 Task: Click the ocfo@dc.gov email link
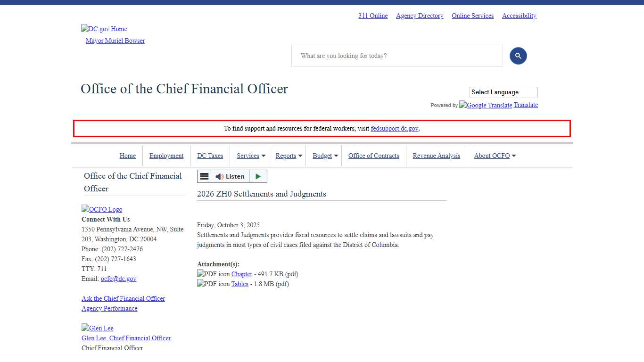pyautogui.click(x=118, y=279)
